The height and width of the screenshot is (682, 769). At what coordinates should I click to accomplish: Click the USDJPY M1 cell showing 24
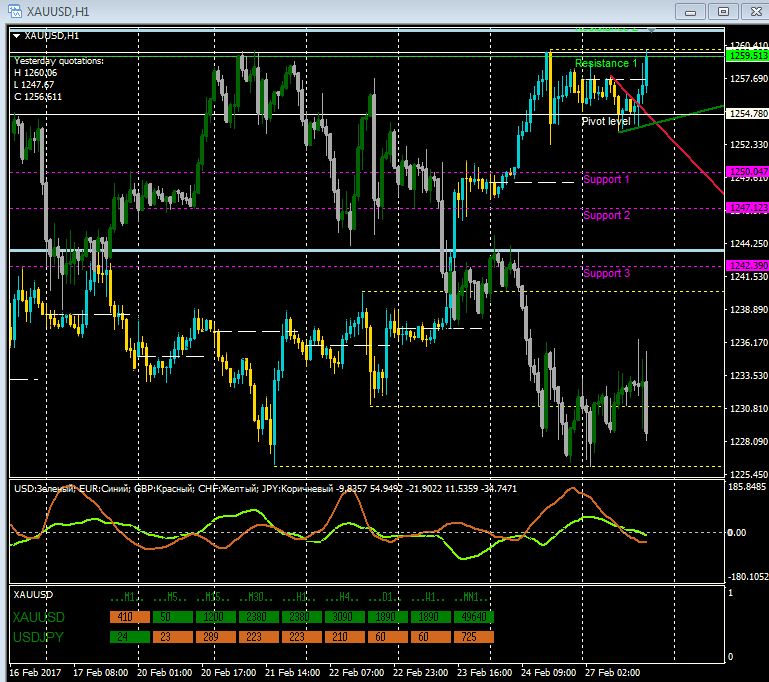[x=129, y=637]
